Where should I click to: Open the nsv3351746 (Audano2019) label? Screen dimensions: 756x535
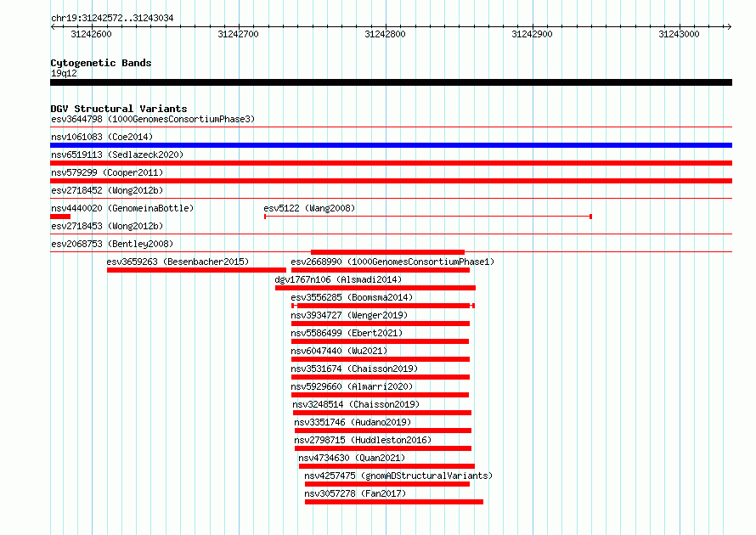coord(353,422)
